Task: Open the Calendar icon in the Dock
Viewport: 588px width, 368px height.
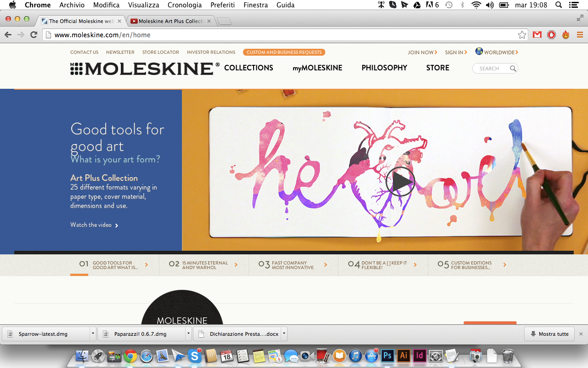Action: (226, 356)
